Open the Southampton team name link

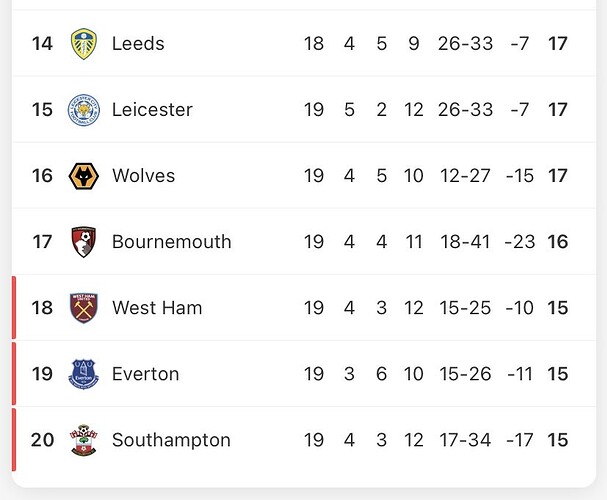click(171, 440)
